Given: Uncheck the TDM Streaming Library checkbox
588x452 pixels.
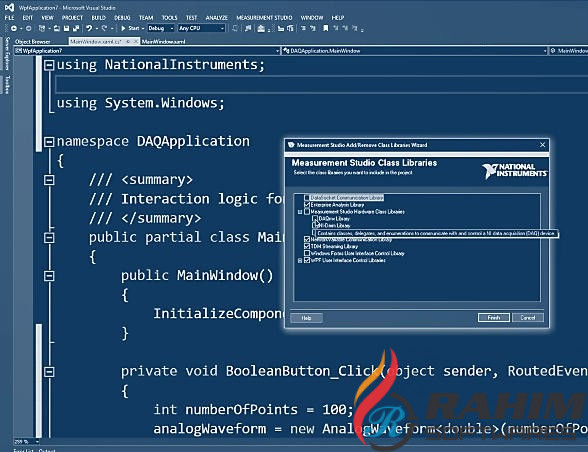Looking at the screenshot, I should (x=307, y=246).
